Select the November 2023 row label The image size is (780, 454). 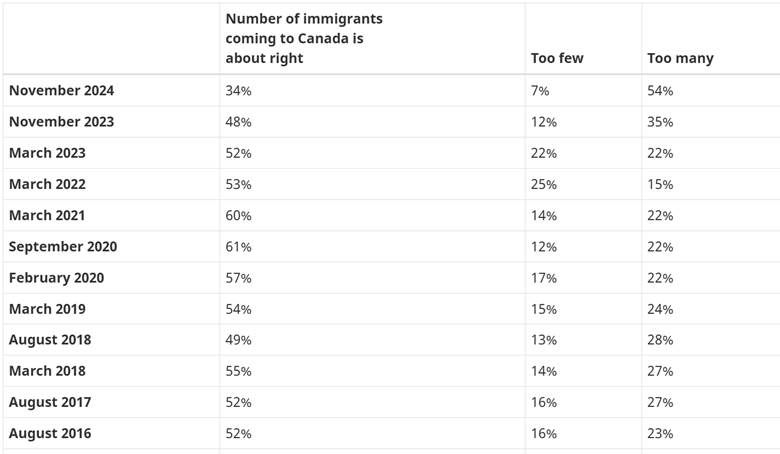[61, 122]
